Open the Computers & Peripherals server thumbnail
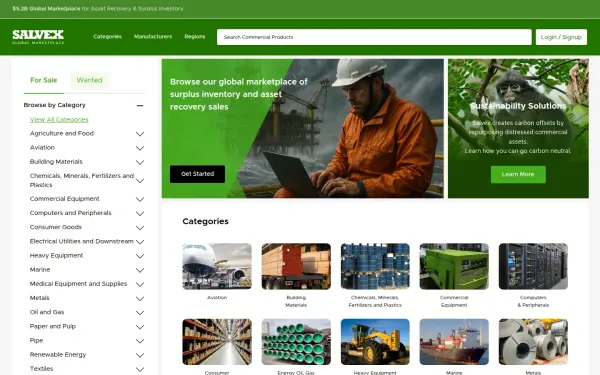The image size is (600, 375). 533,266
